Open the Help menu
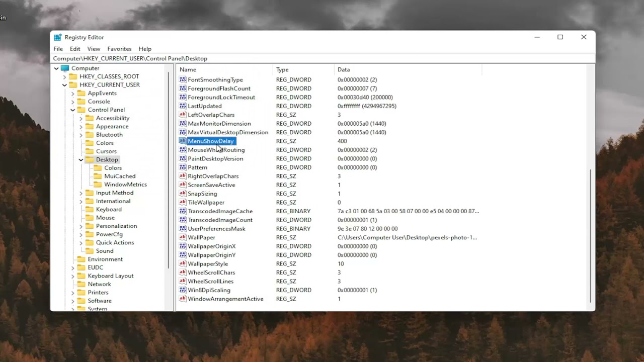The width and height of the screenshot is (644, 362). click(x=145, y=49)
